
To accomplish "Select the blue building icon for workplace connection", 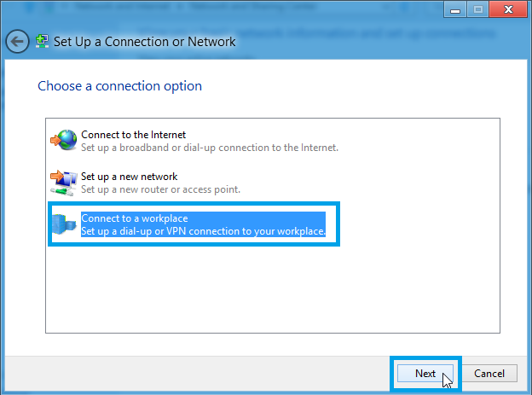I will (64, 224).
